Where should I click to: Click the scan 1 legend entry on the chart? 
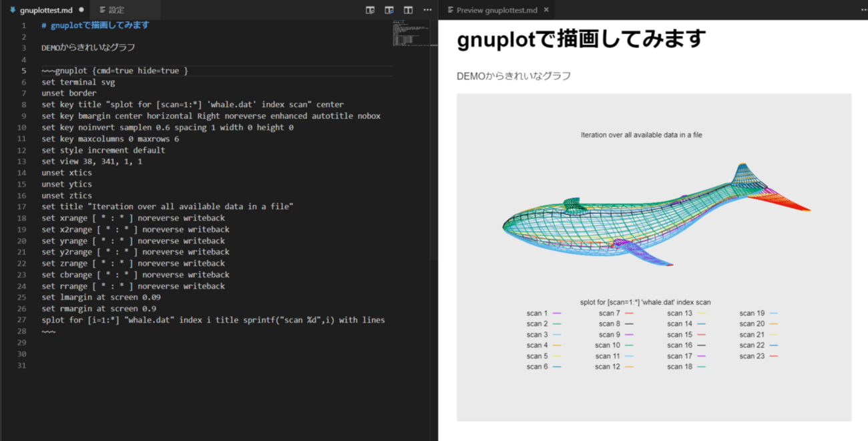click(x=536, y=313)
